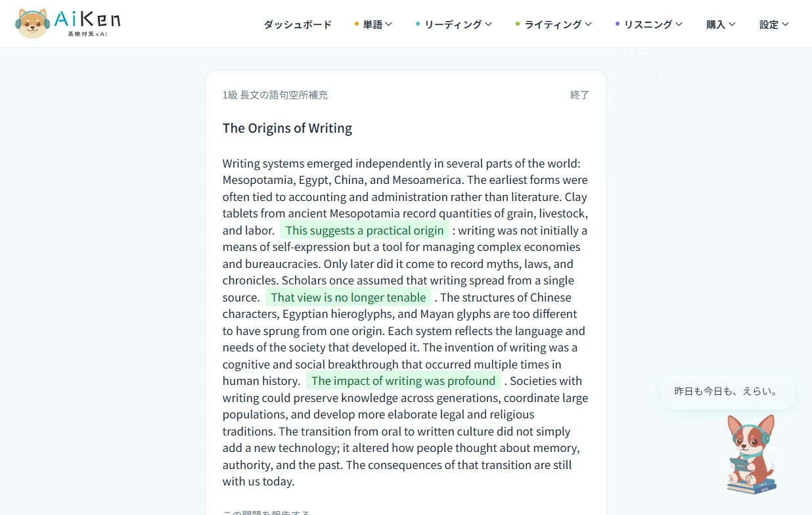812x515 pixels.
Task: Click the 'The Origins of Writing' heading
Action: (287, 128)
